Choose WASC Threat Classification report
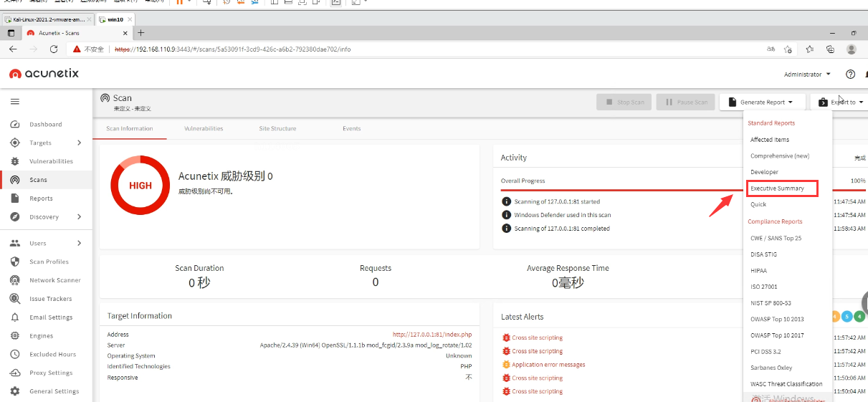 coord(788,384)
